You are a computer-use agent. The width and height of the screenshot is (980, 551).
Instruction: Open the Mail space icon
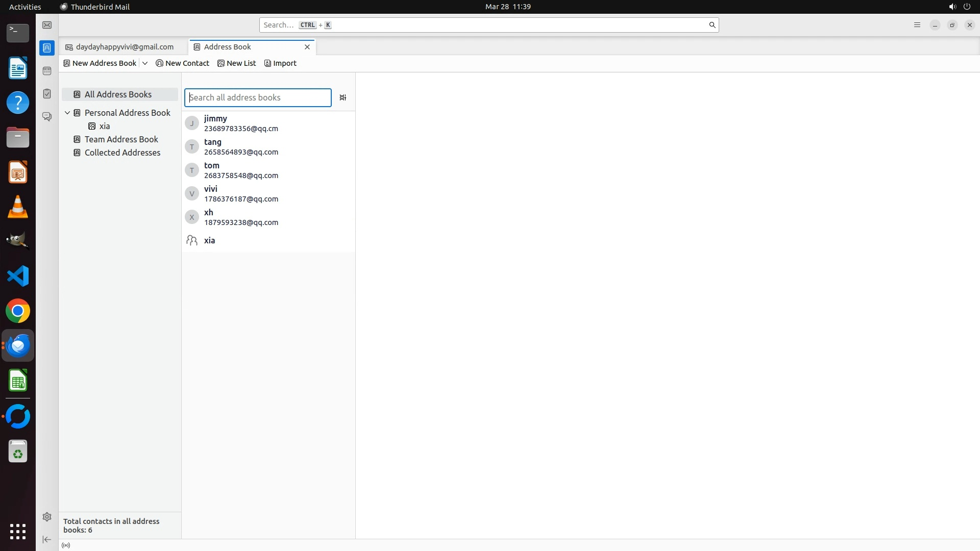point(47,25)
